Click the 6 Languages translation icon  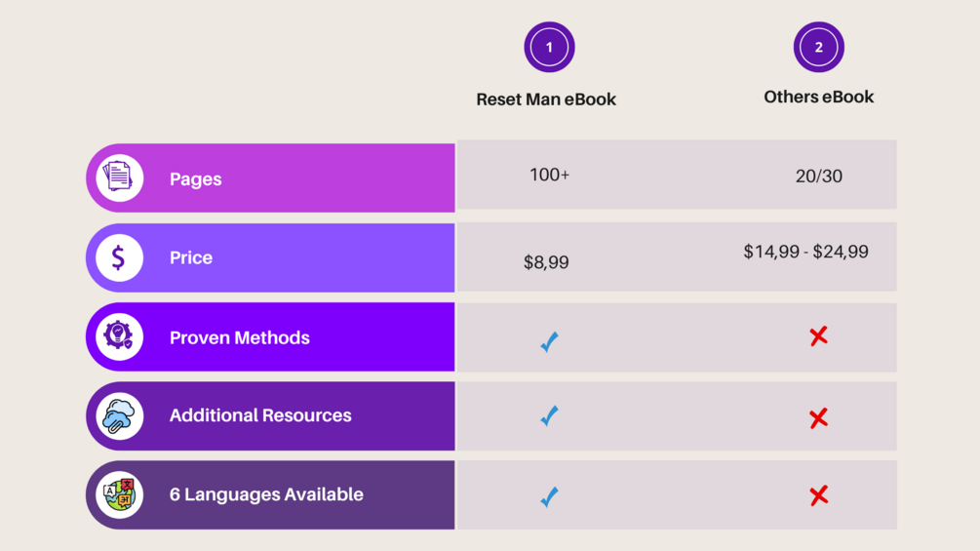(119, 494)
